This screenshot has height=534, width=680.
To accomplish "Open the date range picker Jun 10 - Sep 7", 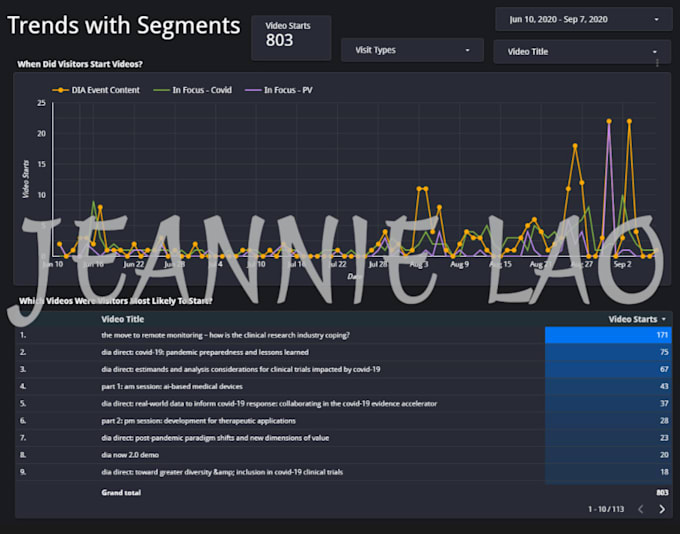I will tap(584, 19).
